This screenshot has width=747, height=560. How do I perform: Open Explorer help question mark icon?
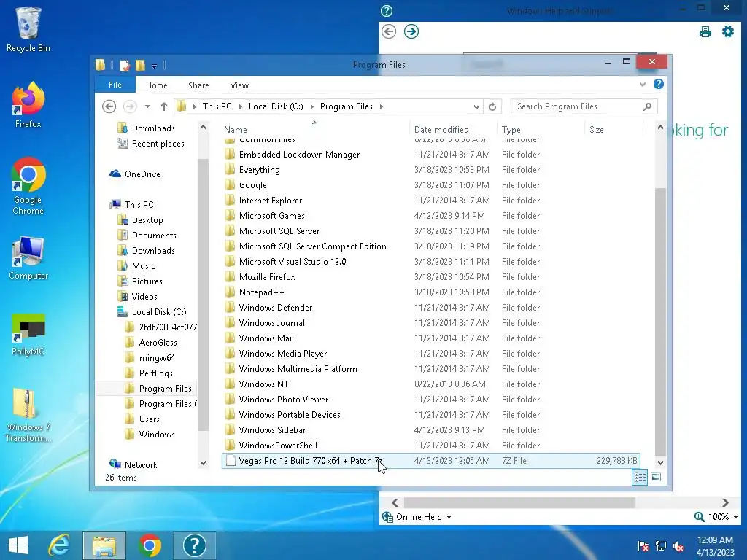coord(659,85)
